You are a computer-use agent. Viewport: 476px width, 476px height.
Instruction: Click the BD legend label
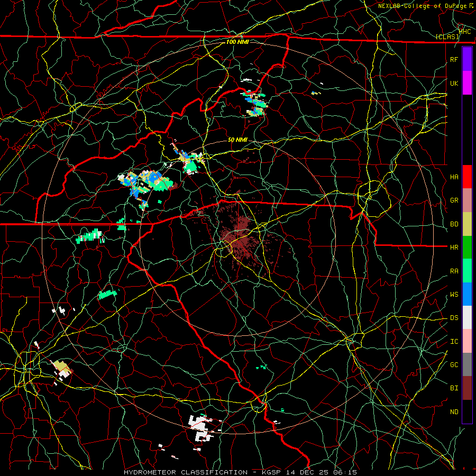454,224
